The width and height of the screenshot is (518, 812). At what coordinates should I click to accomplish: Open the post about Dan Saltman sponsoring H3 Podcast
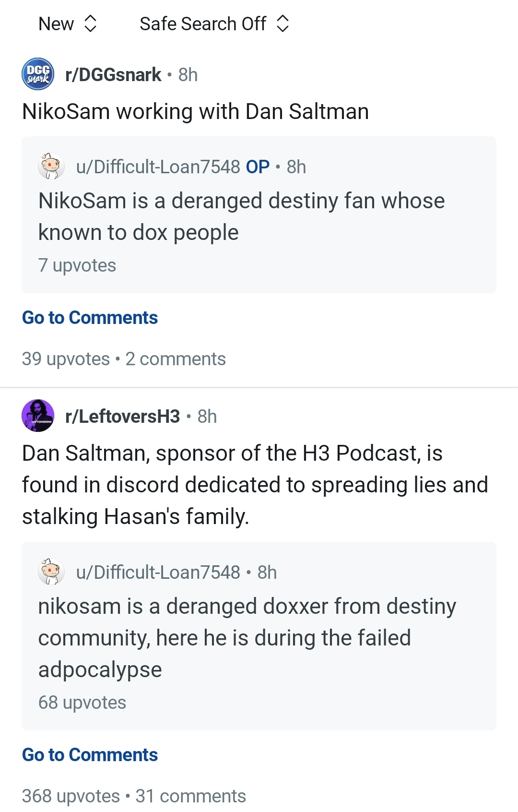coord(255,485)
